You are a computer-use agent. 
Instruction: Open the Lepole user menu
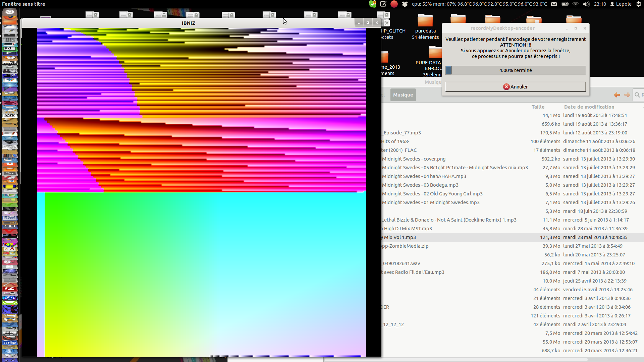point(621,4)
